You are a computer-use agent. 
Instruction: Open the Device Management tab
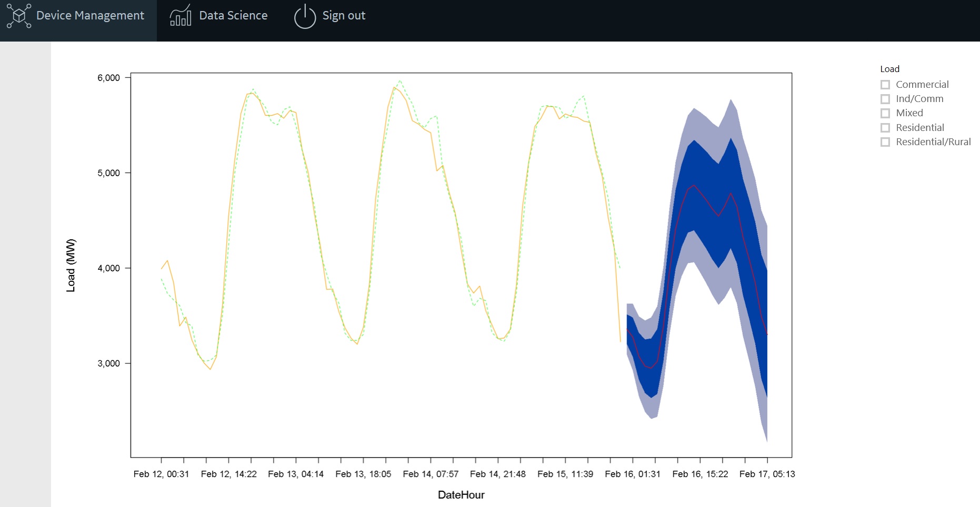tap(78, 21)
